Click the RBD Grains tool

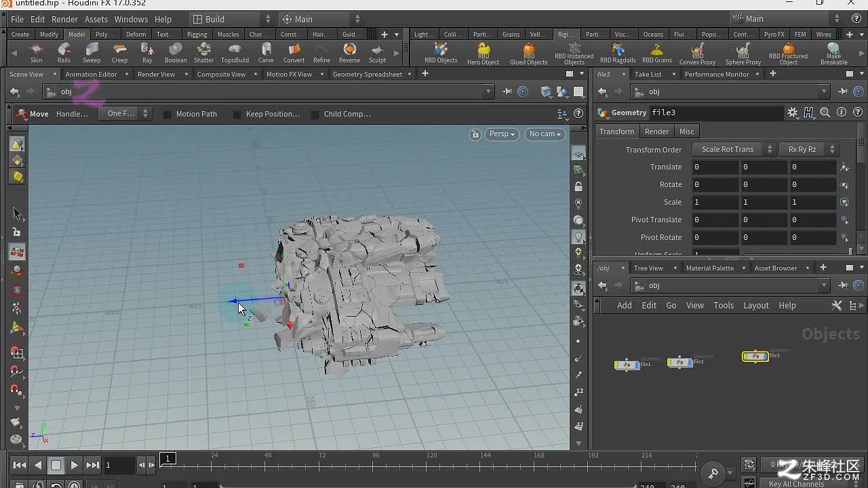point(656,53)
